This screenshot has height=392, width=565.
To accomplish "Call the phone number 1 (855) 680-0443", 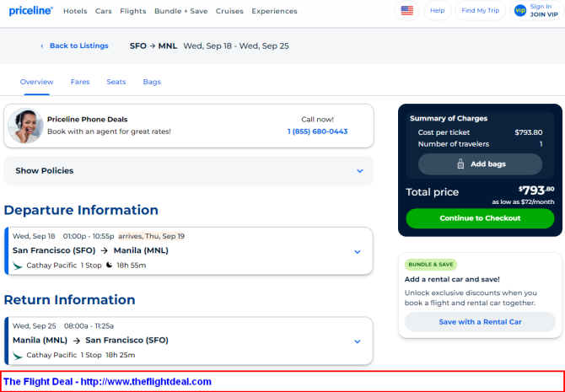I will [x=317, y=132].
